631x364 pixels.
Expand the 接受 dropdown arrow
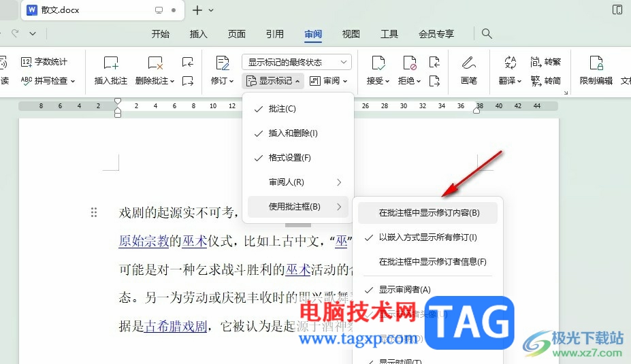(387, 82)
